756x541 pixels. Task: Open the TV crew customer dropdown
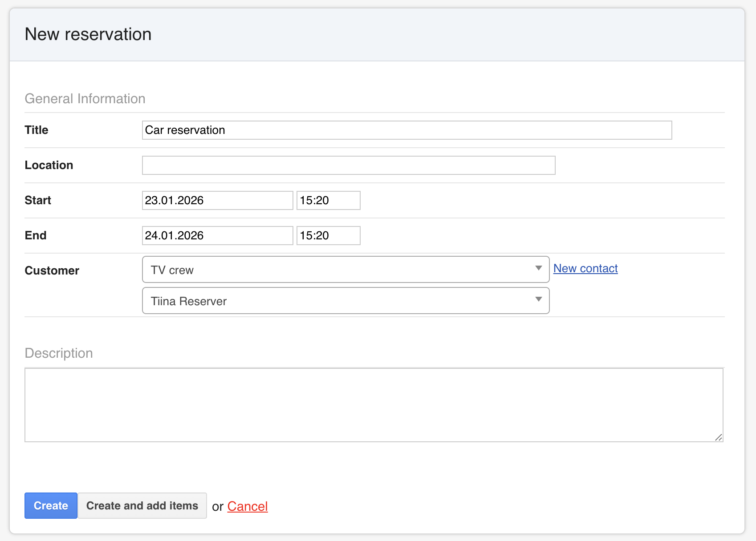coord(338,270)
